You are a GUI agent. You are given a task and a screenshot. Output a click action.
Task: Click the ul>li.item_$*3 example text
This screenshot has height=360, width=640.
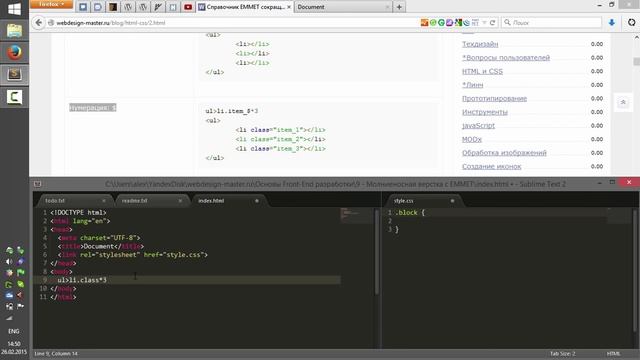pyautogui.click(x=231, y=111)
